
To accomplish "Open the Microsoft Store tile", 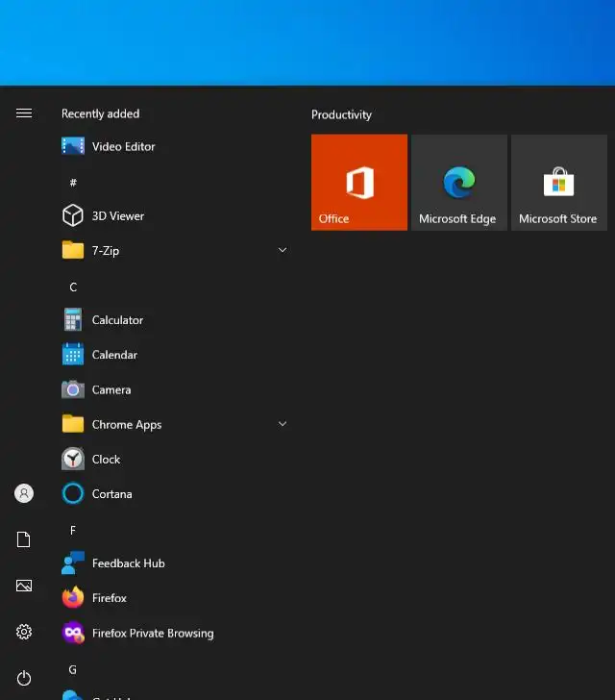I will click(559, 183).
